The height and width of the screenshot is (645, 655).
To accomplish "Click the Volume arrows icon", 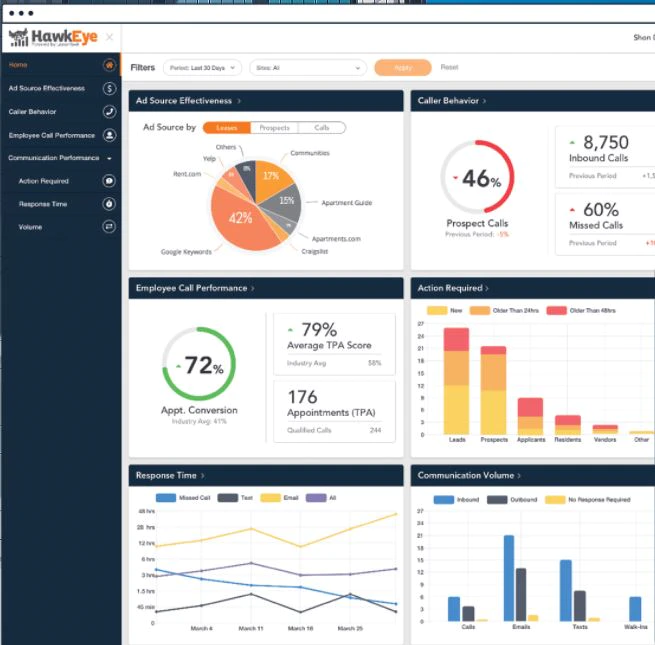I will pyautogui.click(x=109, y=227).
